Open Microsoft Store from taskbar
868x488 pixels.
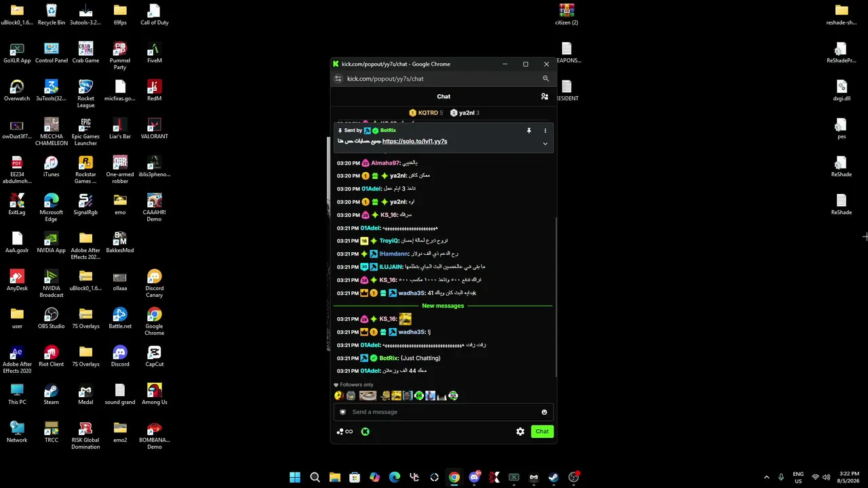pos(355,477)
